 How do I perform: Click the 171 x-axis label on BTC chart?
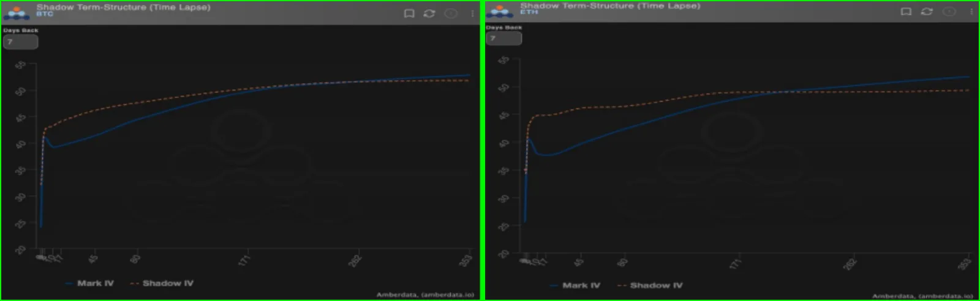[x=244, y=261]
